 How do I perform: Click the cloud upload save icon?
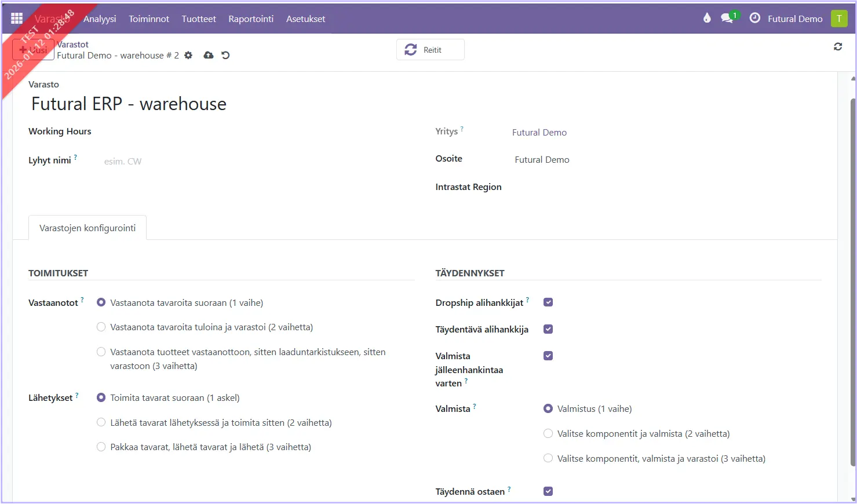[209, 55]
